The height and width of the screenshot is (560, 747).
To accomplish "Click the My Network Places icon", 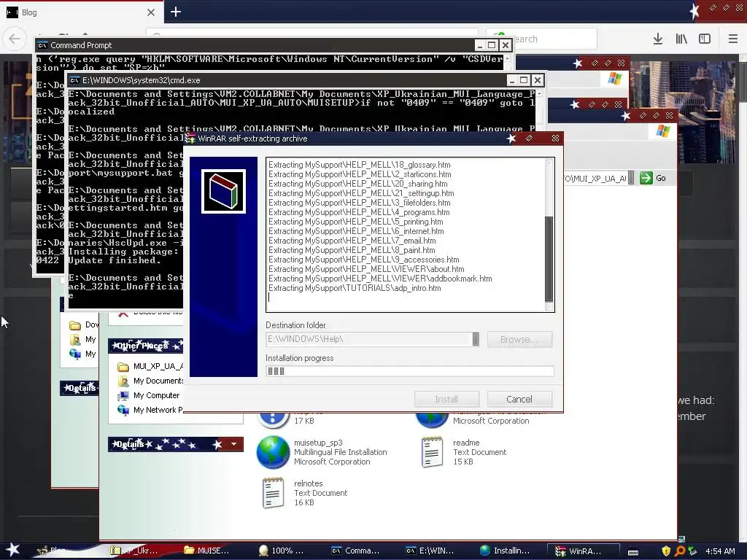I will (x=123, y=410).
